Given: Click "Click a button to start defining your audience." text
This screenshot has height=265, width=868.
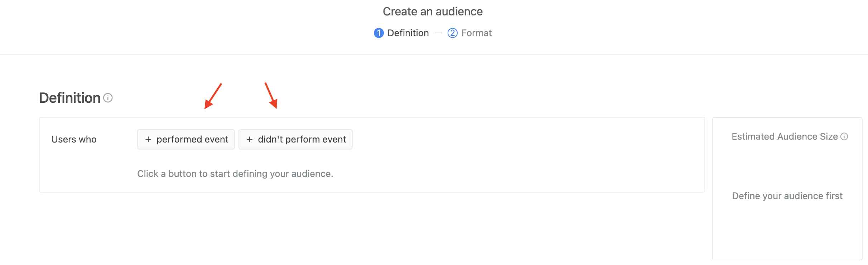Looking at the screenshot, I should [235, 174].
